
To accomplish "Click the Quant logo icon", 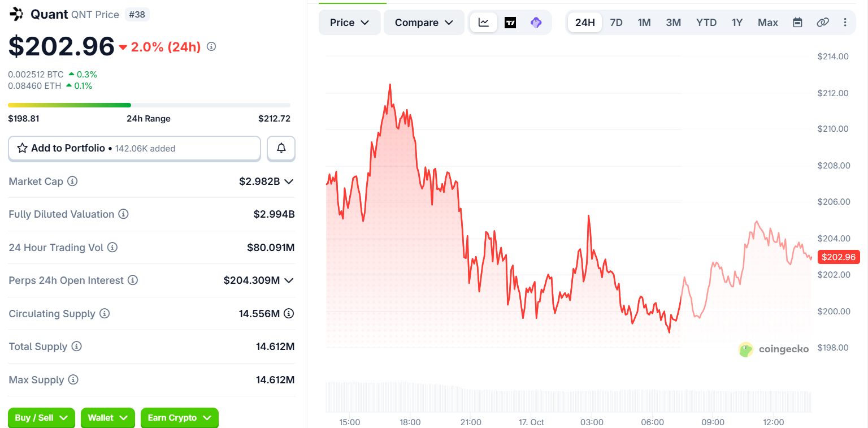I will click(16, 14).
